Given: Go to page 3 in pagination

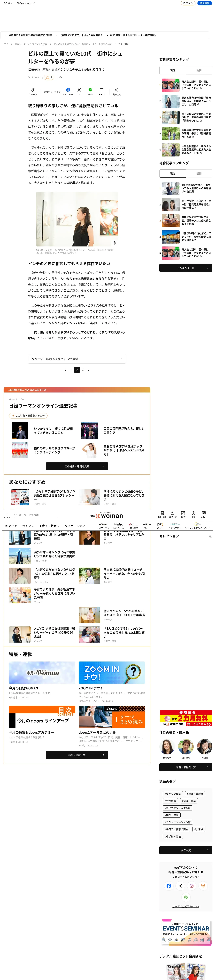Looking at the screenshot, I should pyautogui.click(x=83, y=370).
